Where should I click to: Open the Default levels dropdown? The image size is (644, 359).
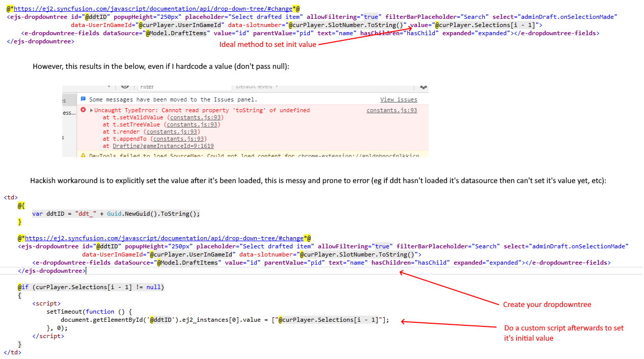click(x=257, y=87)
